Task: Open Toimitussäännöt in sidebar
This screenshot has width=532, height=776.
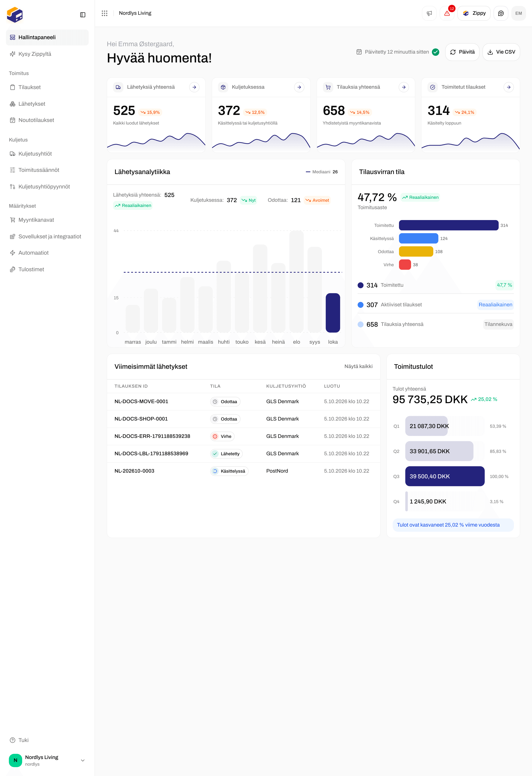Action: [47, 170]
